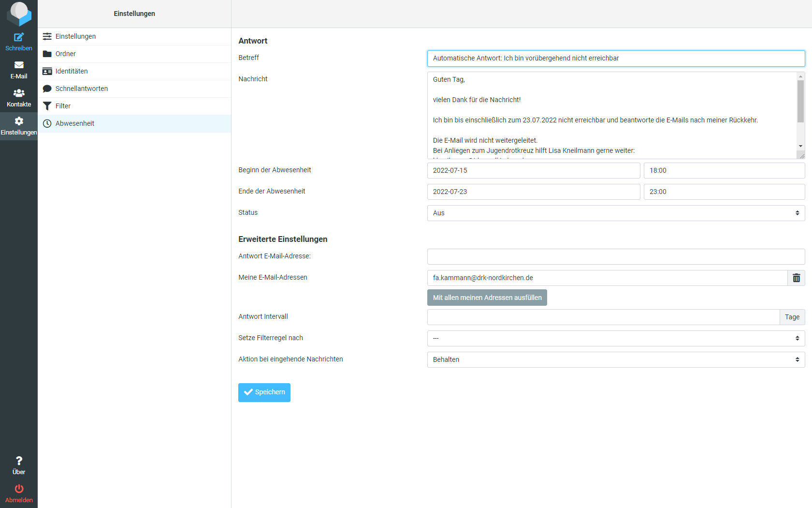812x508 pixels.
Task: Click the Filter funnel icon
Action: pos(47,106)
